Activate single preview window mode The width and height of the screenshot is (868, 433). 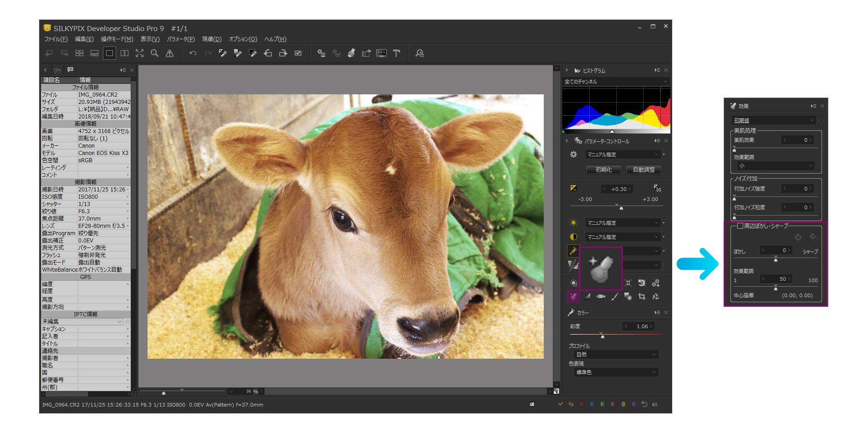pyautogui.click(x=109, y=53)
